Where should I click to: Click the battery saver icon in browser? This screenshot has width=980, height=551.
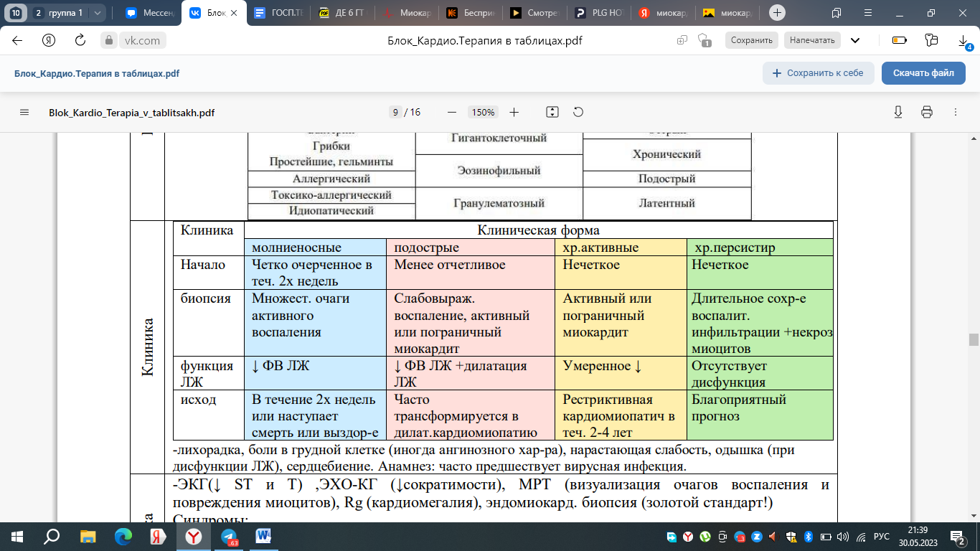point(899,40)
